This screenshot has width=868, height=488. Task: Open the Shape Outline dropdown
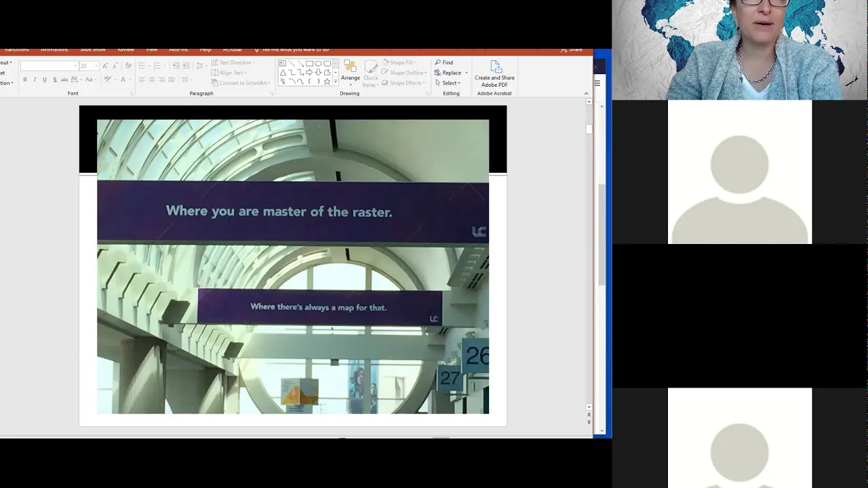coord(405,73)
